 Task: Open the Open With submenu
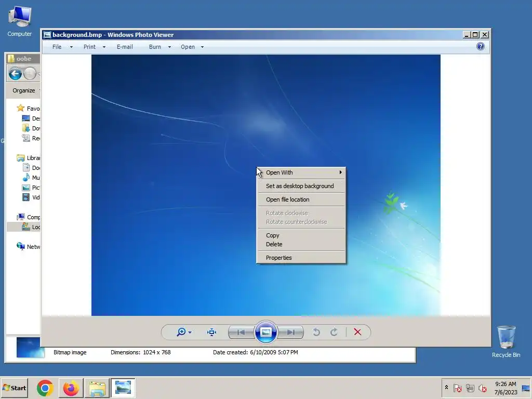pos(301,172)
